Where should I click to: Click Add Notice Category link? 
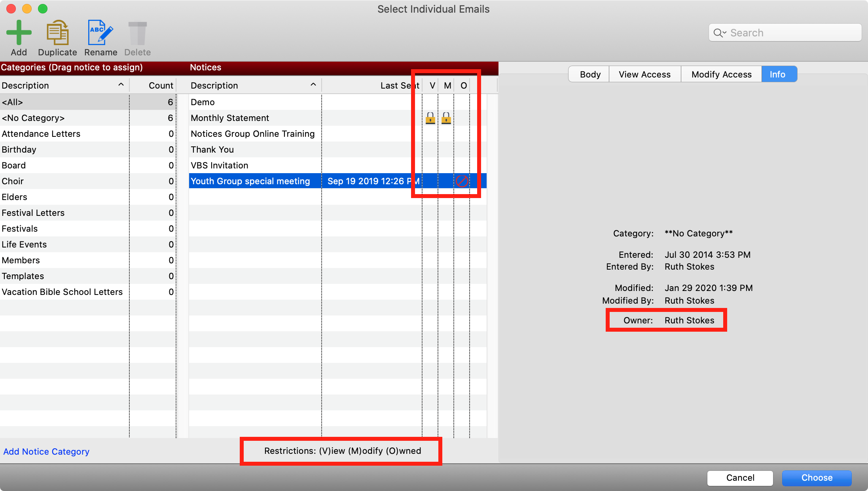coord(46,451)
